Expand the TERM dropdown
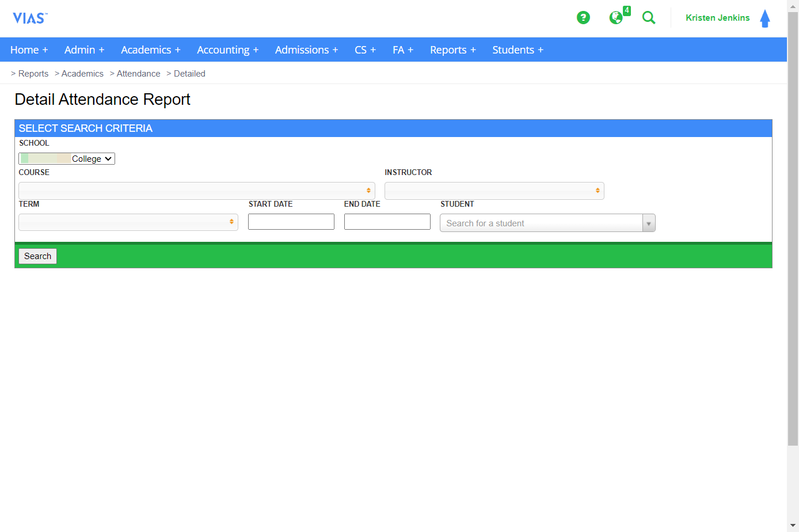The width and height of the screenshot is (799, 532). (x=128, y=221)
